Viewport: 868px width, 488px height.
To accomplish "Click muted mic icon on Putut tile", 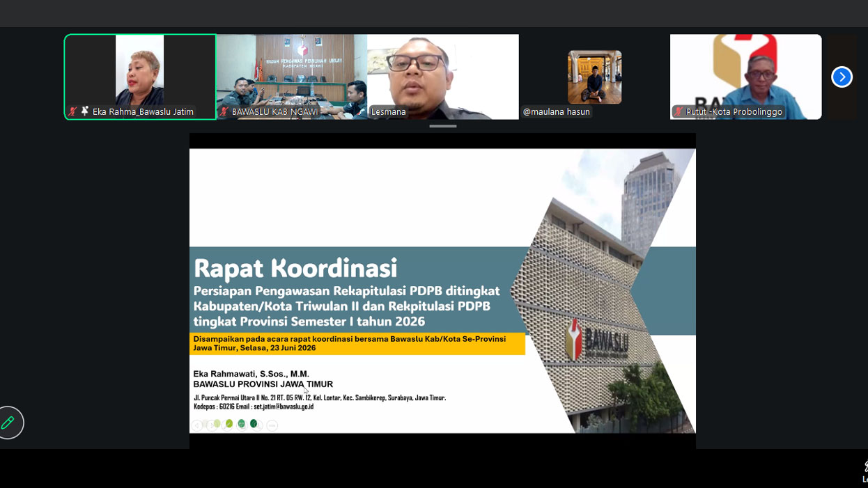I will point(679,111).
